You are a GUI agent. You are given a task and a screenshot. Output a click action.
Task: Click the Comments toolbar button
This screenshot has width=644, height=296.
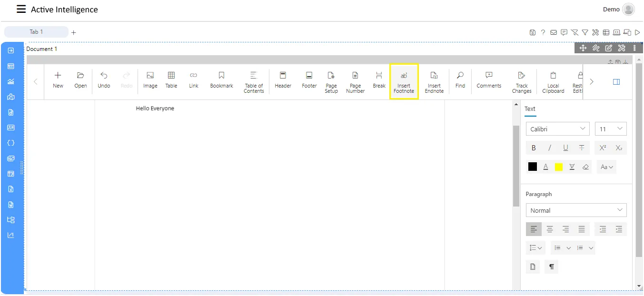click(x=489, y=80)
